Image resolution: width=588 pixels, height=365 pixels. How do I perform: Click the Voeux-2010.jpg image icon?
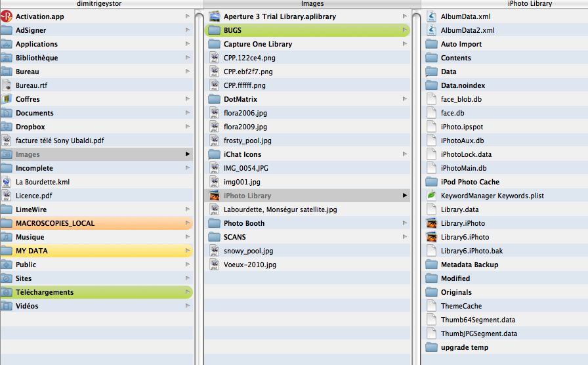[214, 265]
